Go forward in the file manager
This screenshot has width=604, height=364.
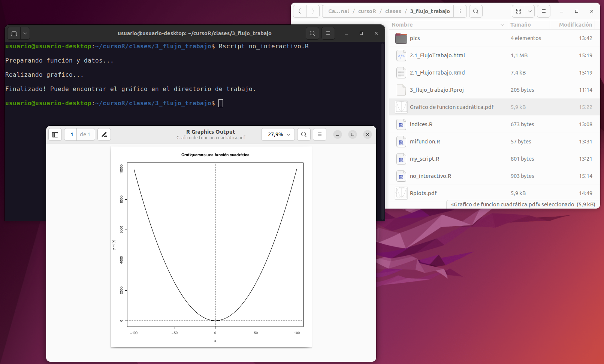coord(313,11)
